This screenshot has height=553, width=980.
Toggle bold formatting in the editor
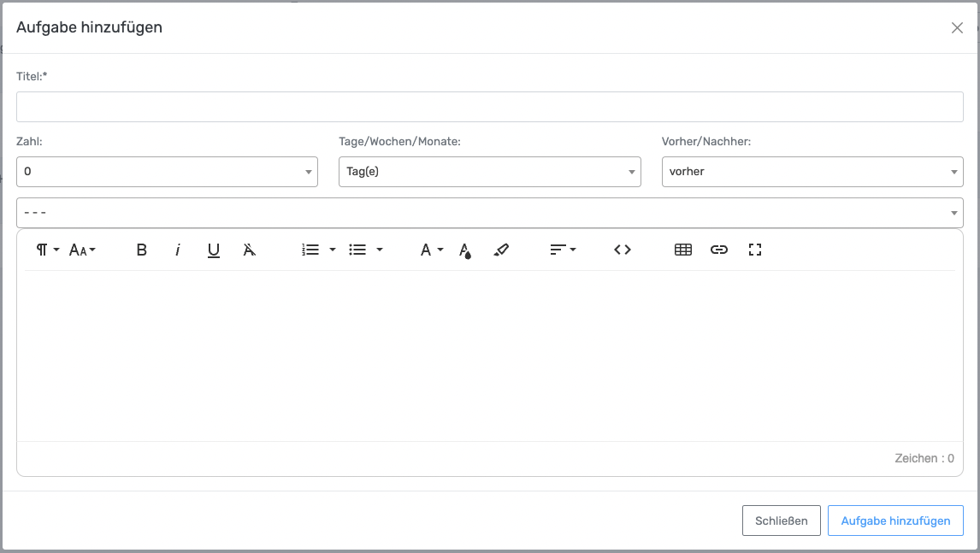tap(142, 250)
